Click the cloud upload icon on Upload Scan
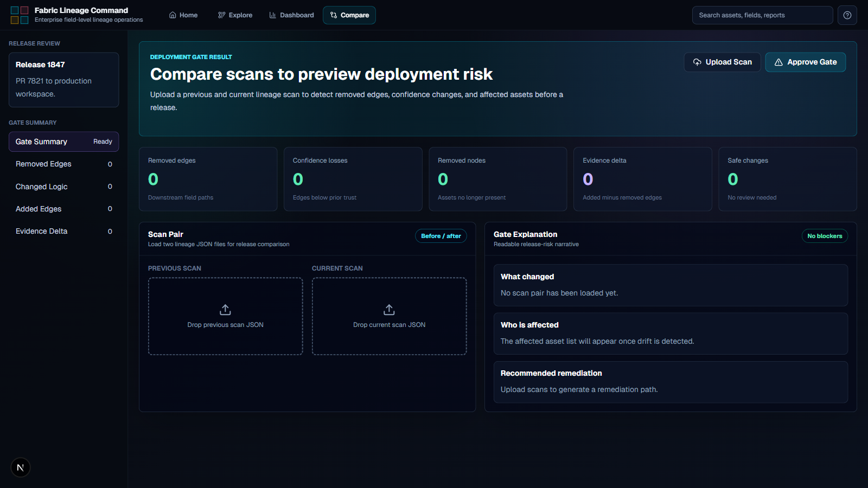 click(x=697, y=62)
